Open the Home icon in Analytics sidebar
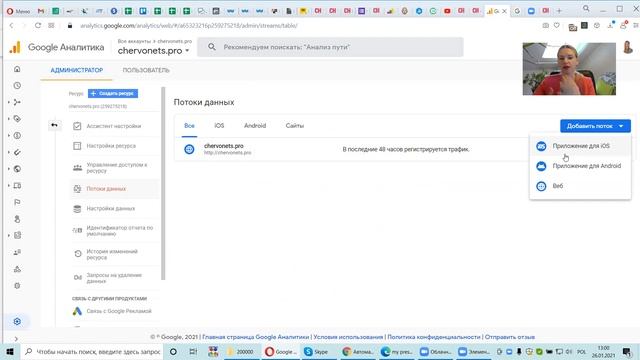Viewport: 640px width, 360px height. [17, 69]
